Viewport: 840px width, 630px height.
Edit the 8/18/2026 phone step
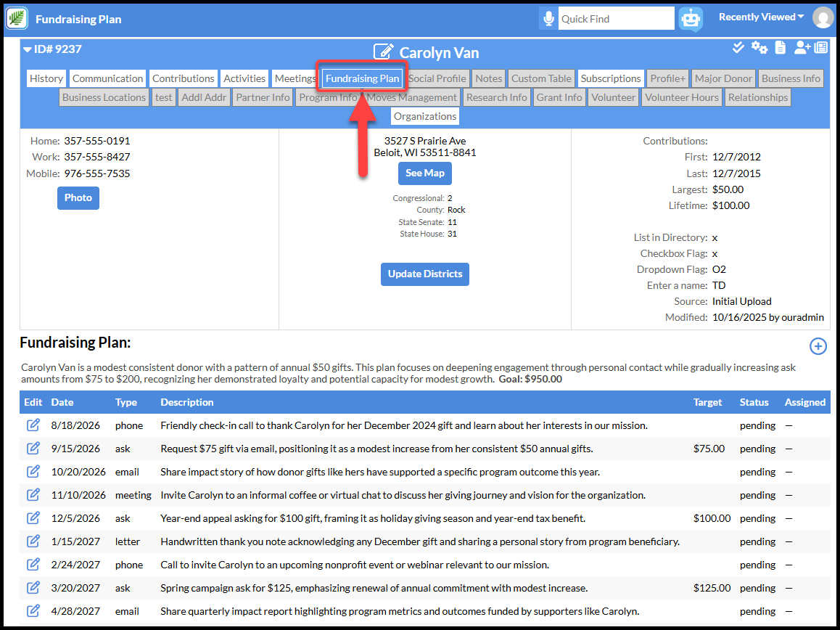(x=33, y=425)
